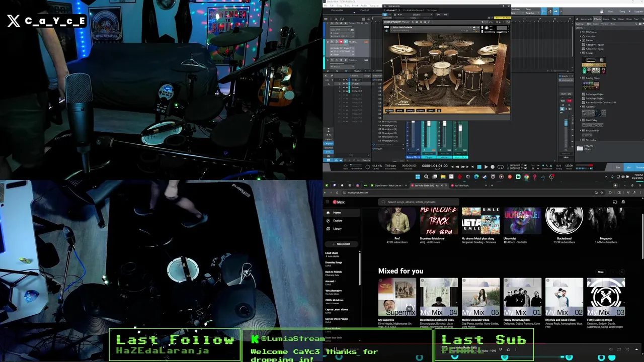Click the Windows taskbar search icon
The width and height of the screenshot is (644, 362).
coord(426,176)
